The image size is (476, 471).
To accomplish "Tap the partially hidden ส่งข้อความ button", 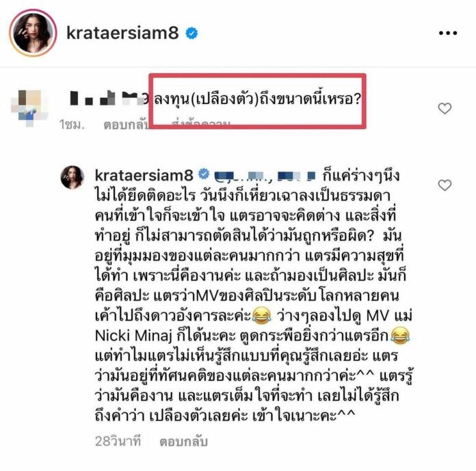I will 200,124.
